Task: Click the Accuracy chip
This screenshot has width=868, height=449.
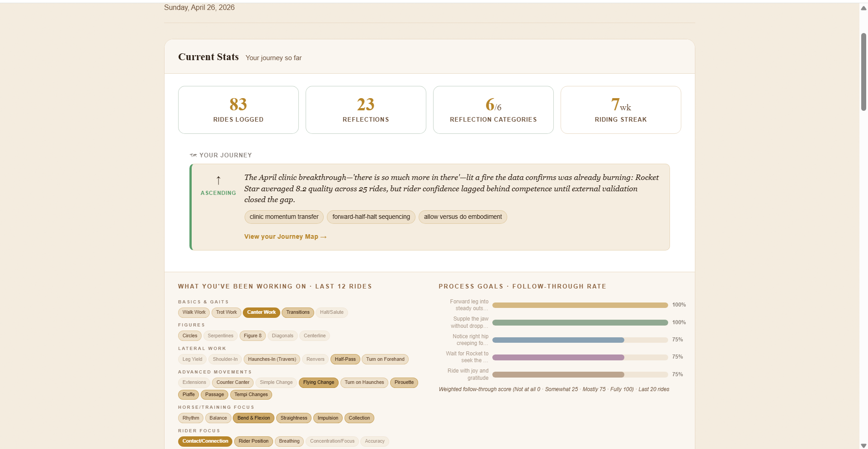Action: coord(375,441)
